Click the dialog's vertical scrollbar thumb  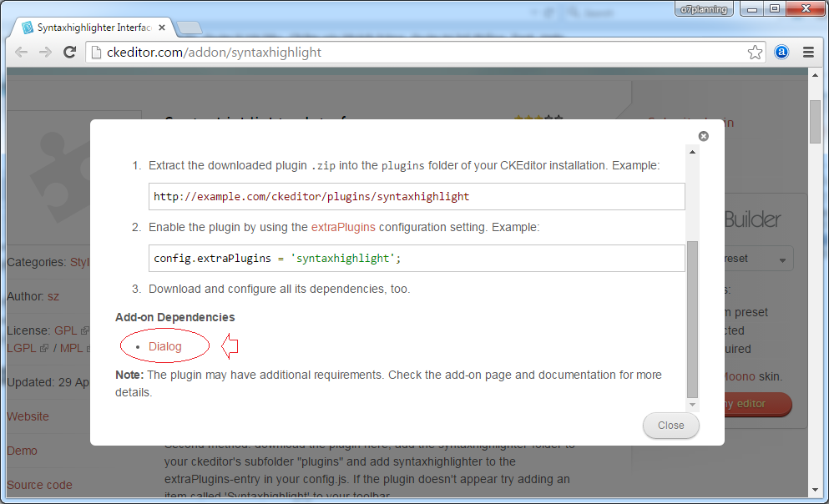point(692,319)
